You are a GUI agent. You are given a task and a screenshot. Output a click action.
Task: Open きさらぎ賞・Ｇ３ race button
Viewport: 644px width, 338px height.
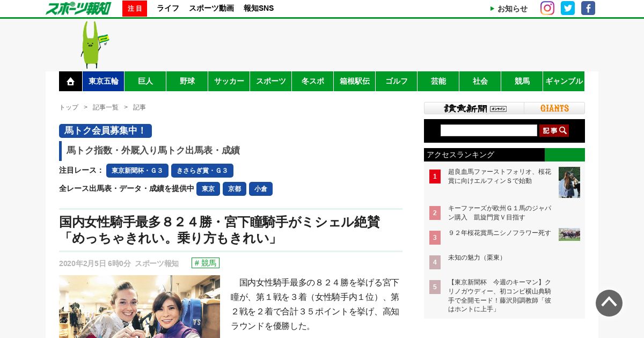(x=202, y=171)
